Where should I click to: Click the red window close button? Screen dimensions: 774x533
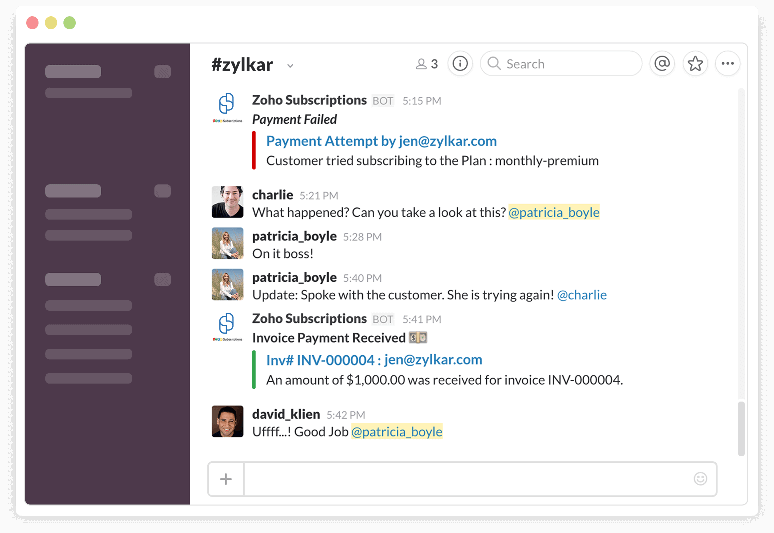pos(32,23)
